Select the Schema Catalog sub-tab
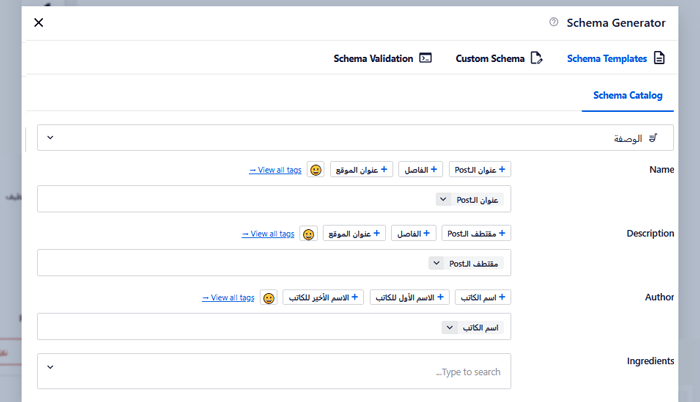Viewport: 700px width, 402px height. click(628, 95)
